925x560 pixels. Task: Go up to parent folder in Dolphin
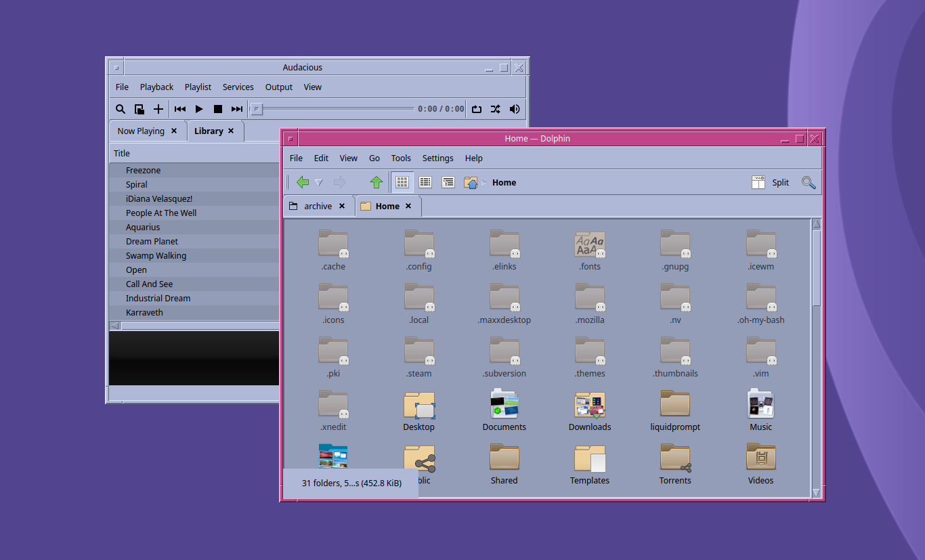point(377,182)
